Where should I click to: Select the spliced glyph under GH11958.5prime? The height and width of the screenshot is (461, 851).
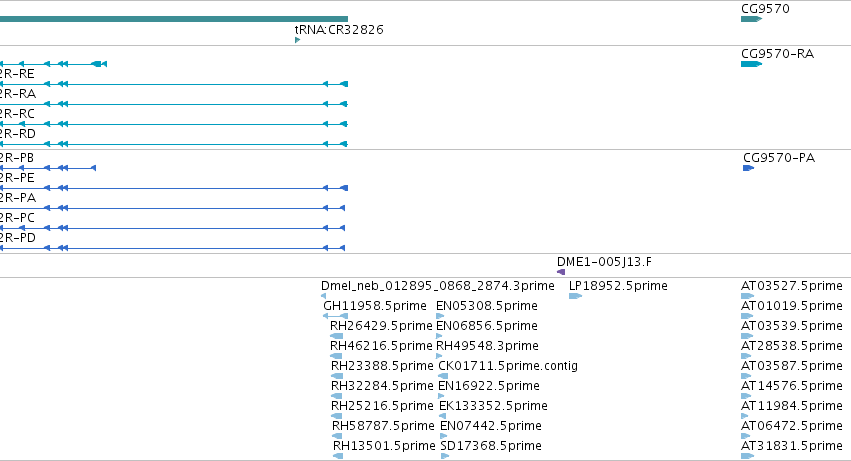[335, 316]
